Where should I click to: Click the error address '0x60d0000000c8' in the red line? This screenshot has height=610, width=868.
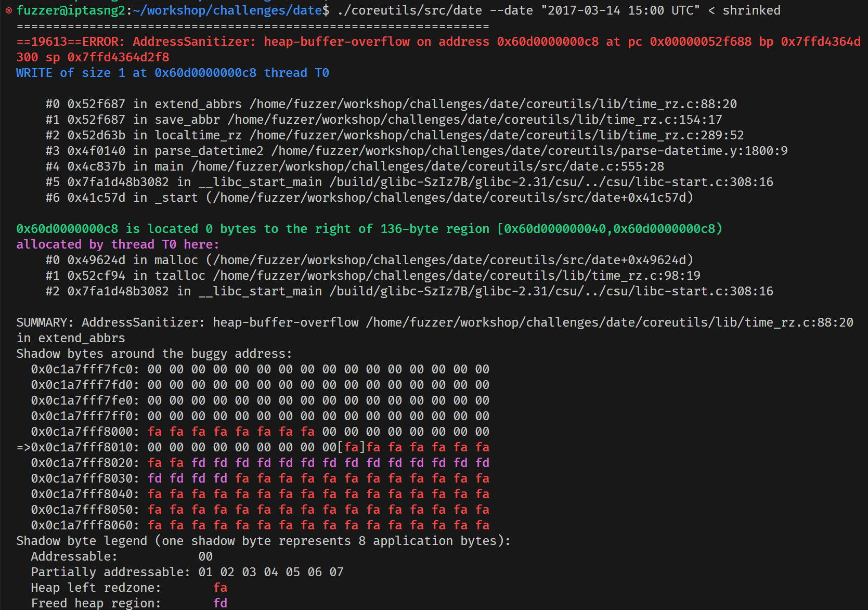tap(548, 42)
